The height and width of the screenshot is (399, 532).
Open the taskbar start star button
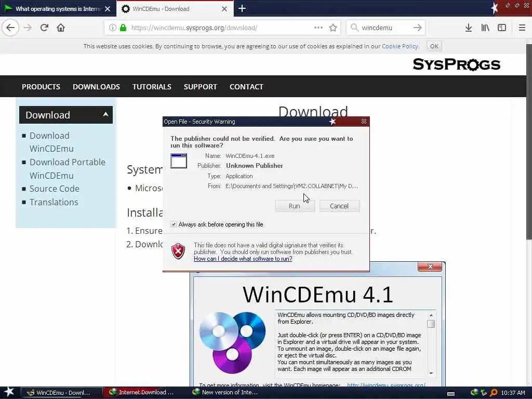(x=9, y=392)
